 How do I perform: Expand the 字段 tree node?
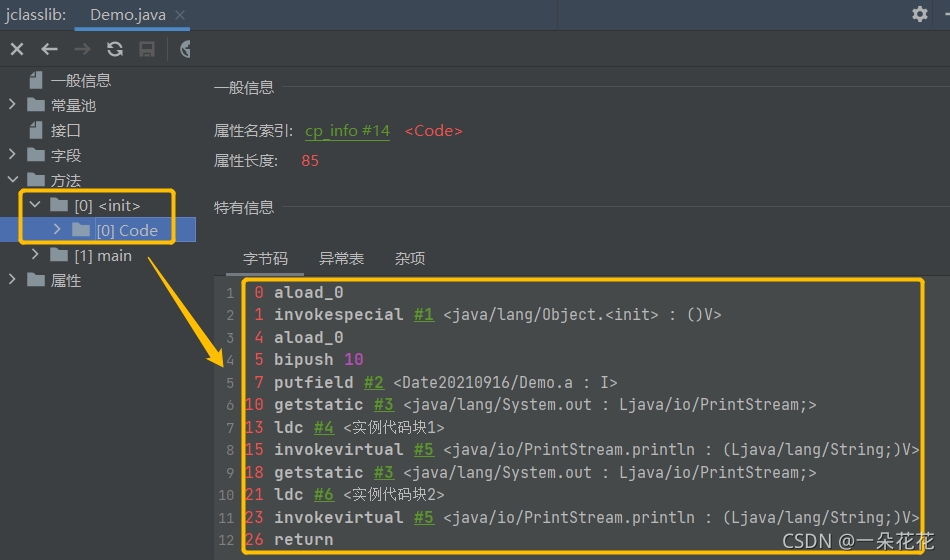coord(12,155)
